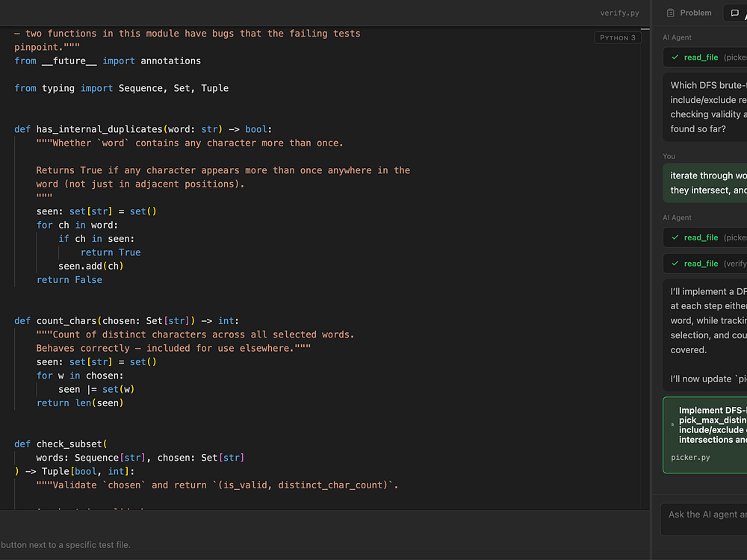
Task: Open read_file picker row above 'Which DFS brute-' message
Action: (705, 57)
